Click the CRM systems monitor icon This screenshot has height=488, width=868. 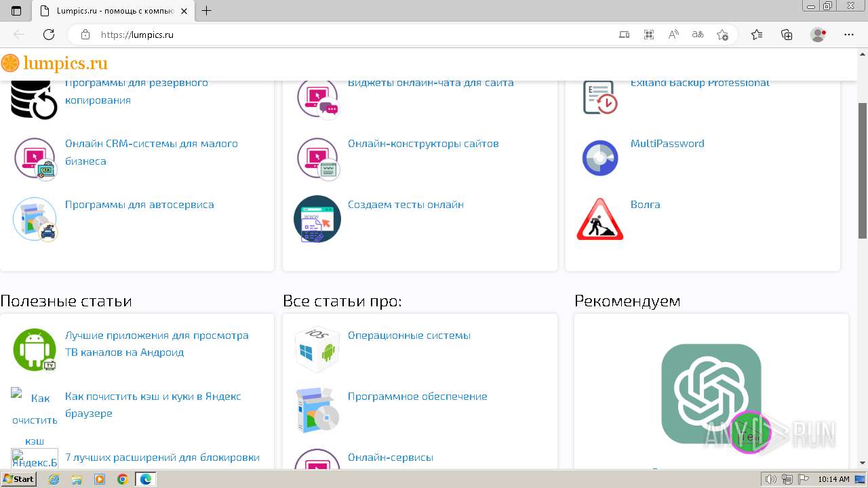(x=35, y=159)
